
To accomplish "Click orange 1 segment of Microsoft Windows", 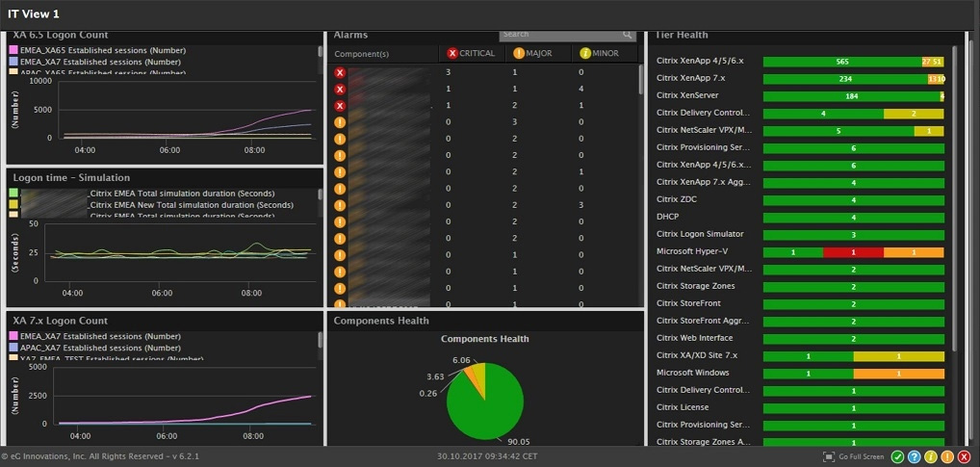I will pyautogui.click(x=899, y=374).
